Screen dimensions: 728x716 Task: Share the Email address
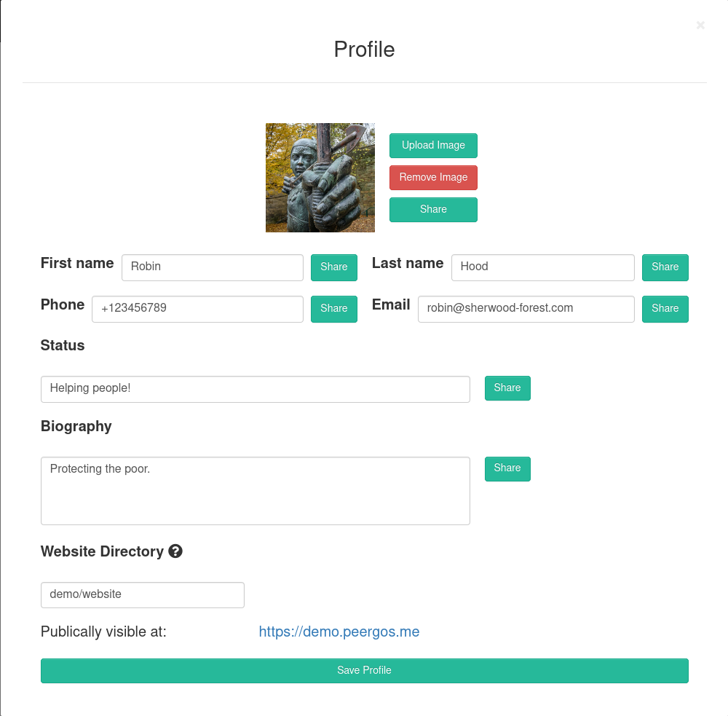click(x=665, y=309)
